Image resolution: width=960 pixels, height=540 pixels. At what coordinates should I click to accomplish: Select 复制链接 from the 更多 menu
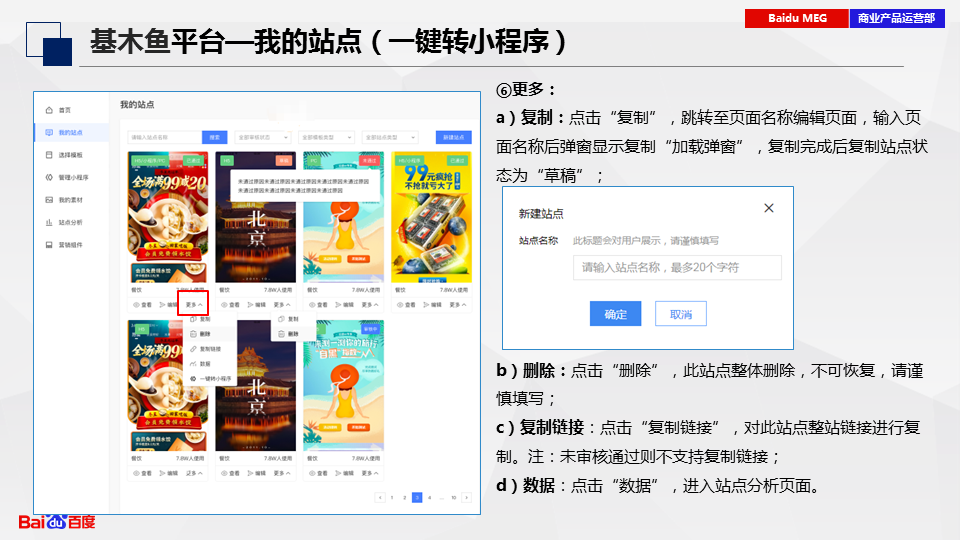(210, 348)
